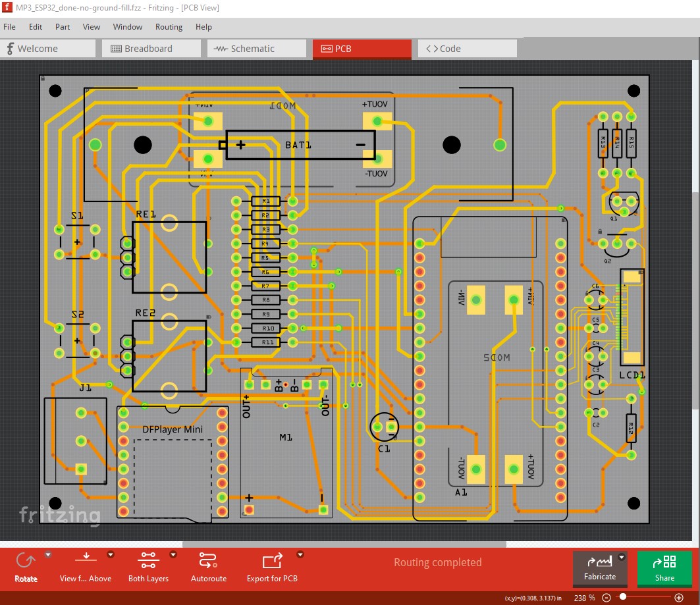Open the View from Above dropdown arrow
Viewport: 700px width, 605px height.
click(x=111, y=554)
